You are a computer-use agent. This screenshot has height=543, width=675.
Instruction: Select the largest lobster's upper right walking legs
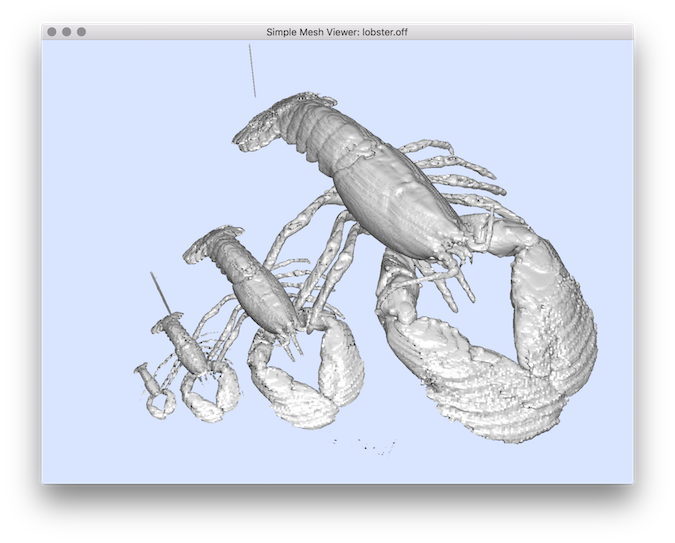[455, 165]
